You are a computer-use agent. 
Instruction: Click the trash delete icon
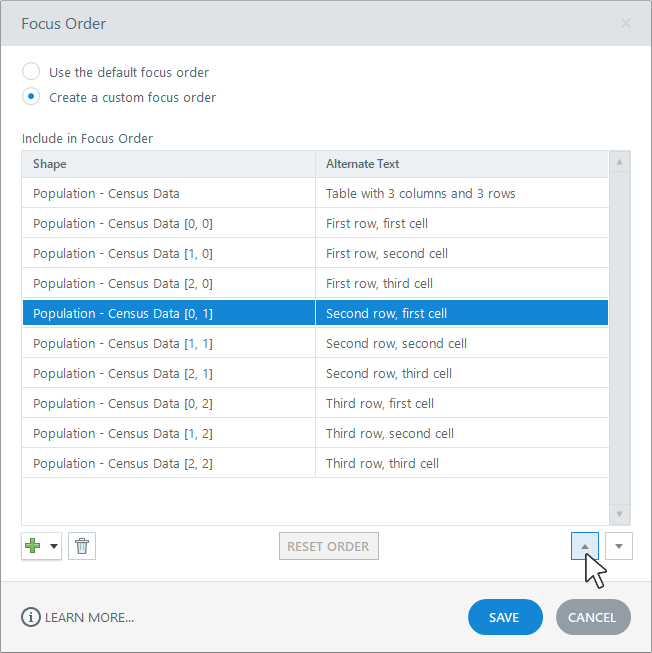pos(82,546)
